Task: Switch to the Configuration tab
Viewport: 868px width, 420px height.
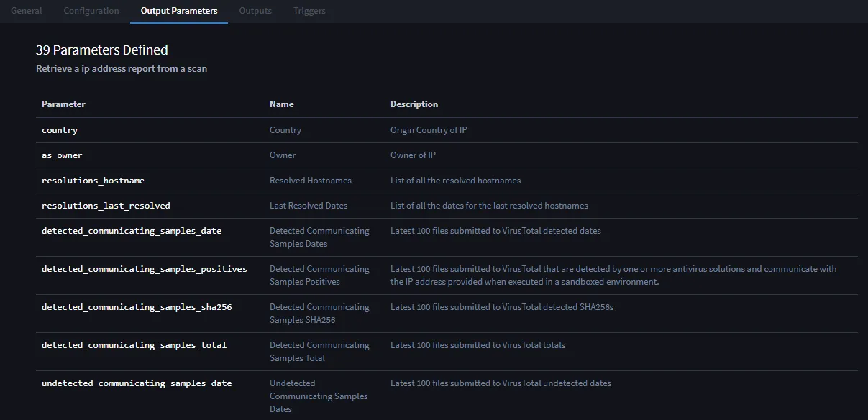Action: pos(91,11)
